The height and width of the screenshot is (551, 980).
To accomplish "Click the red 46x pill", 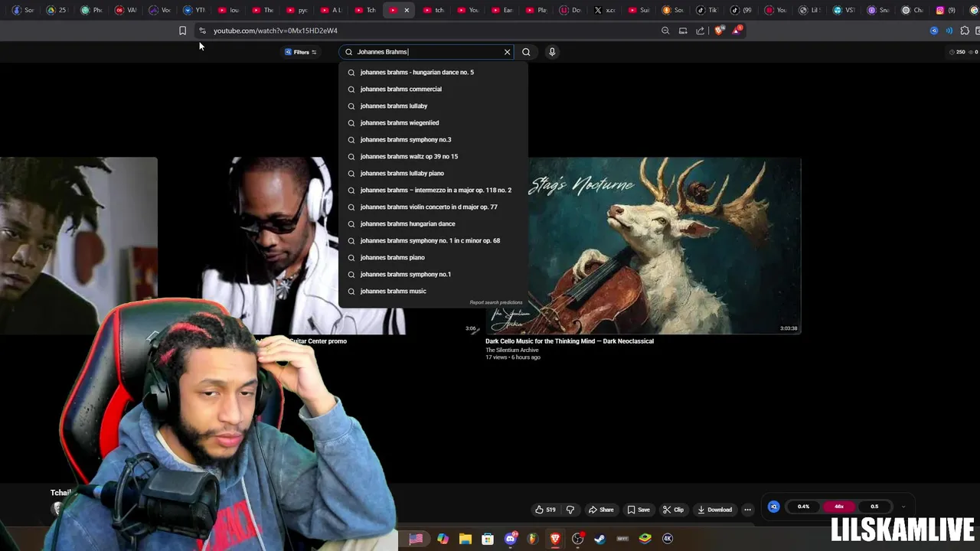I will (x=839, y=507).
